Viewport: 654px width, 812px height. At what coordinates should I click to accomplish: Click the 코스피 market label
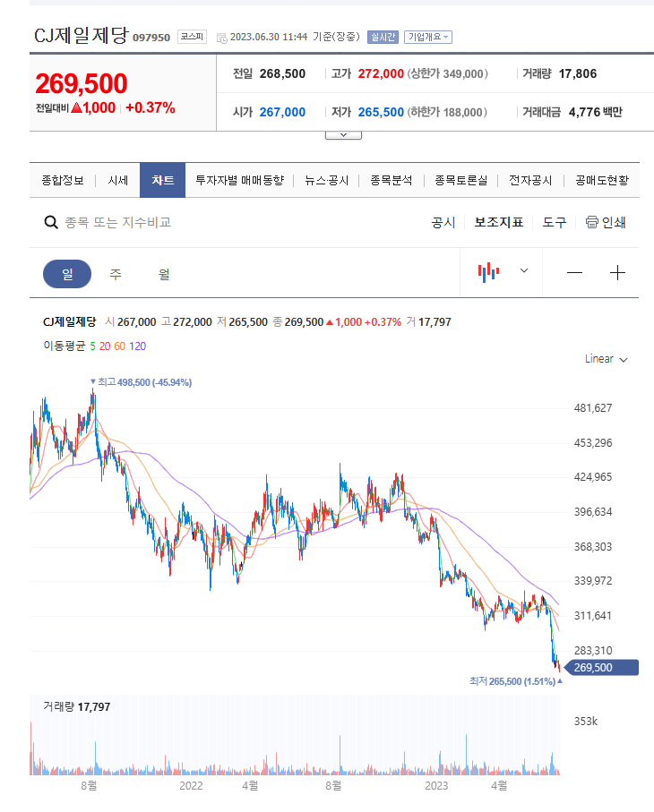click(x=193, y=37)
